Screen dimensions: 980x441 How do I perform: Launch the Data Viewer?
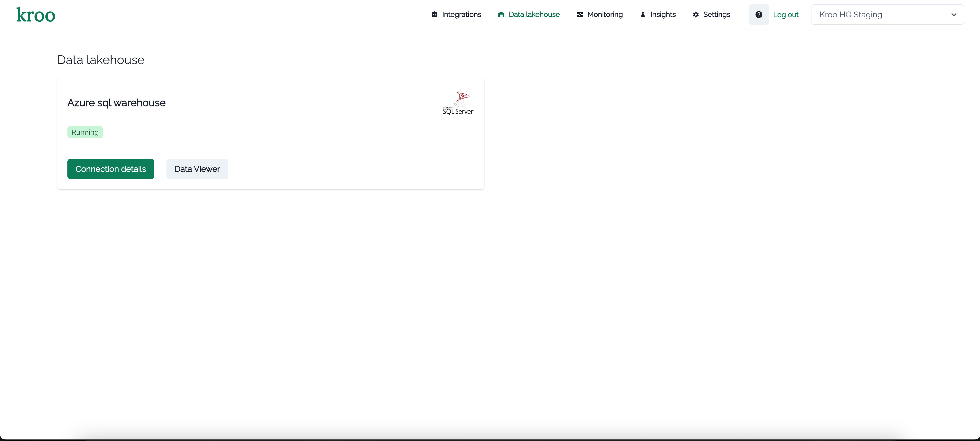click(x=197, y=169)
